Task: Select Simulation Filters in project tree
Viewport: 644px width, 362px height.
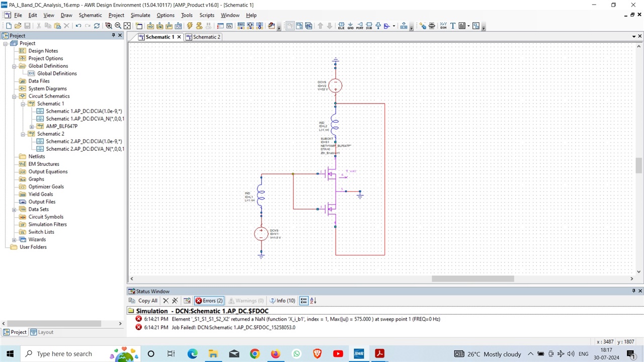Action: coord(47,224)
